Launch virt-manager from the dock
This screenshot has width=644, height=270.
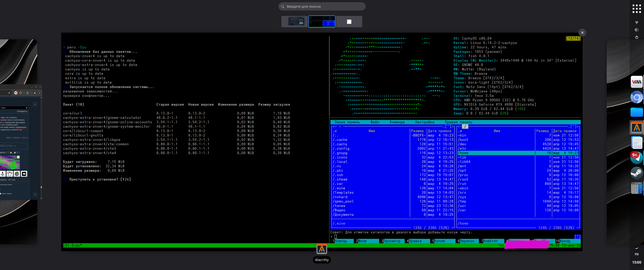[x=637, y=82]
